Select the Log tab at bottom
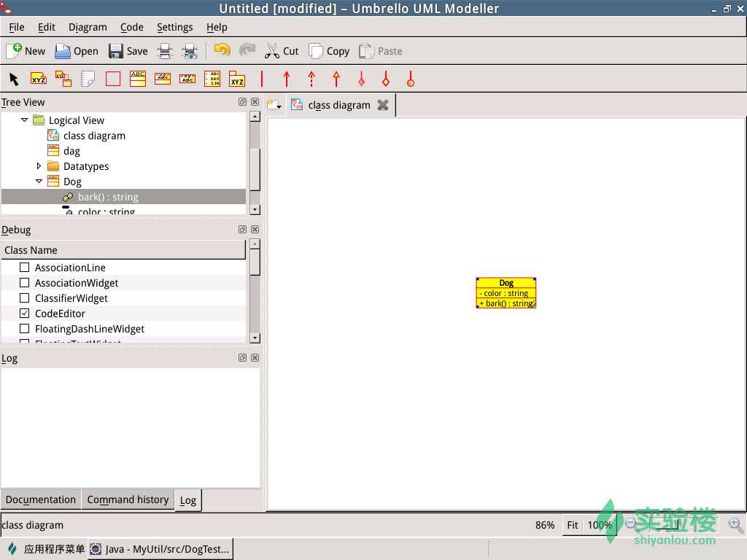Viewport: 747px width, 560px height. [187, 500]
